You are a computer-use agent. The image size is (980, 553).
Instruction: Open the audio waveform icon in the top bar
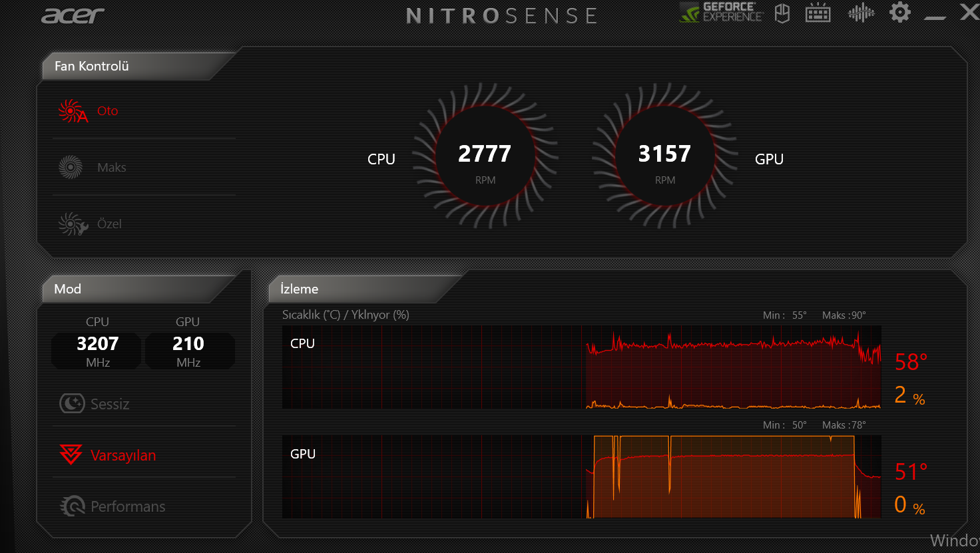tap(861, 13)
